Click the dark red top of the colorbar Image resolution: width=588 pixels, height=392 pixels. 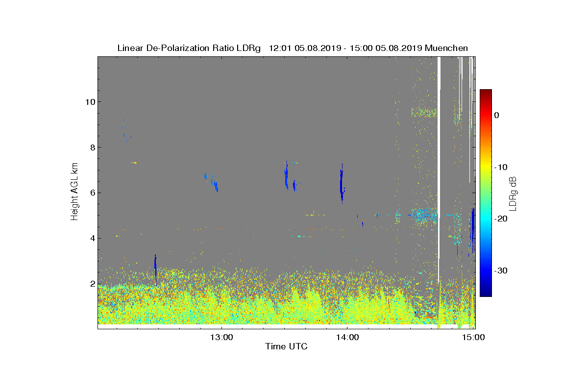coord(486,93)
